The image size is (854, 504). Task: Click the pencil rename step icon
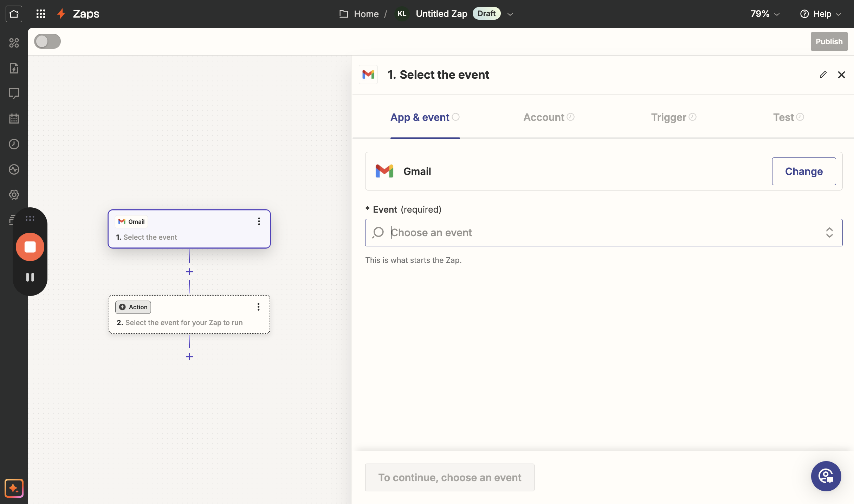click(x=823, y=75)
